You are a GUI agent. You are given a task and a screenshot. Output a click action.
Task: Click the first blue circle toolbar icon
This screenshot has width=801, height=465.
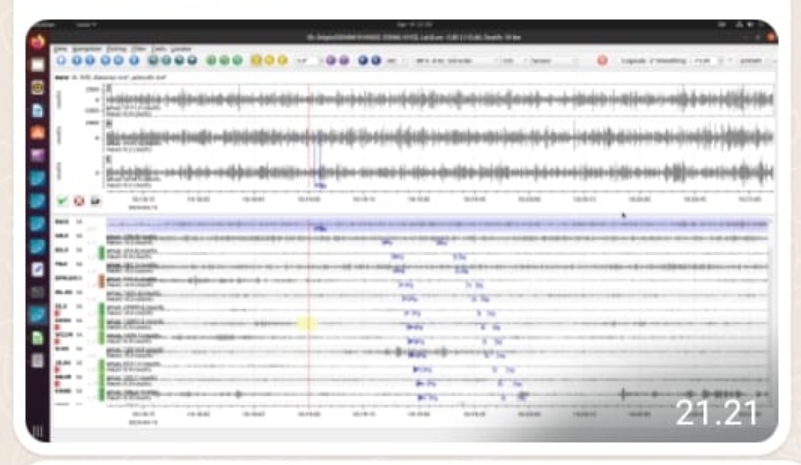coord(62,61)
